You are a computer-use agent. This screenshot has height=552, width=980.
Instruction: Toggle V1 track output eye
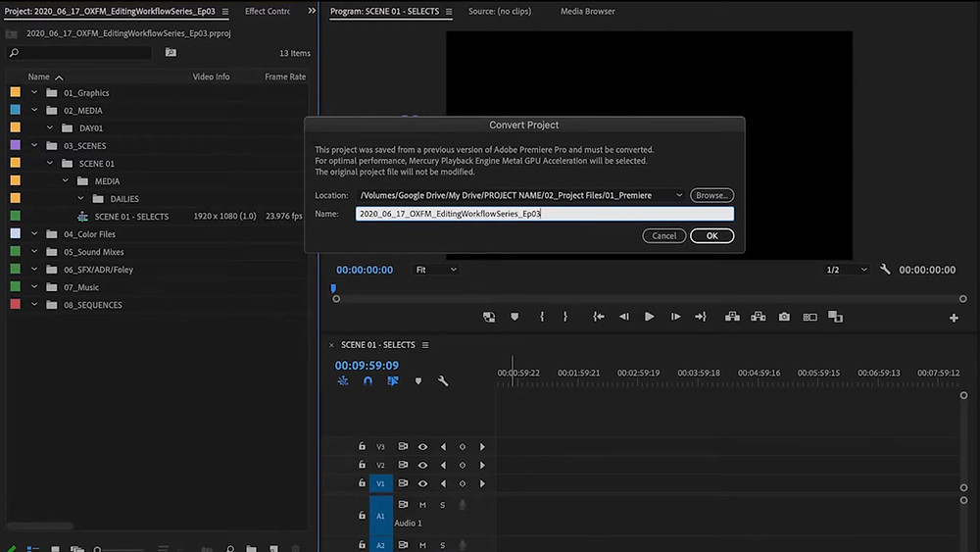coord(422,483)
